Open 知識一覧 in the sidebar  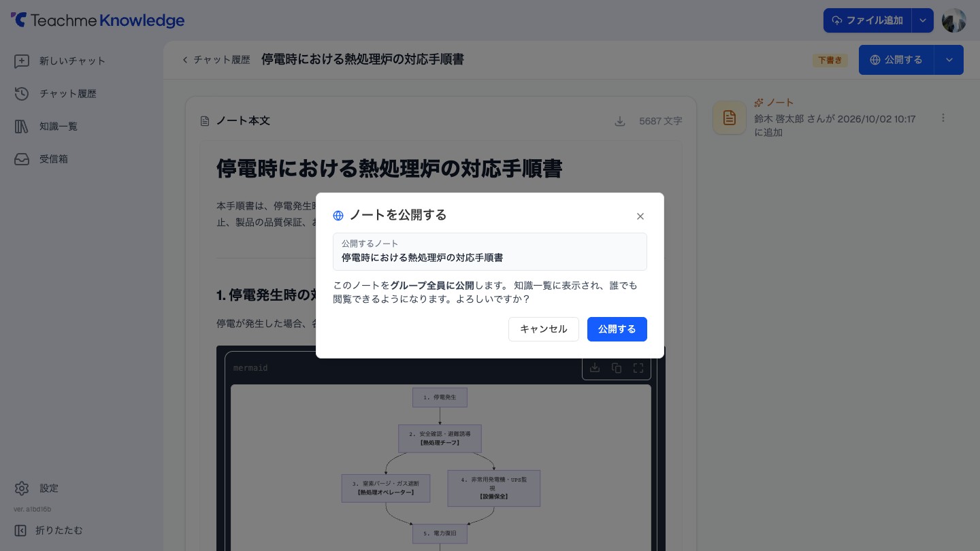point(82,127)
